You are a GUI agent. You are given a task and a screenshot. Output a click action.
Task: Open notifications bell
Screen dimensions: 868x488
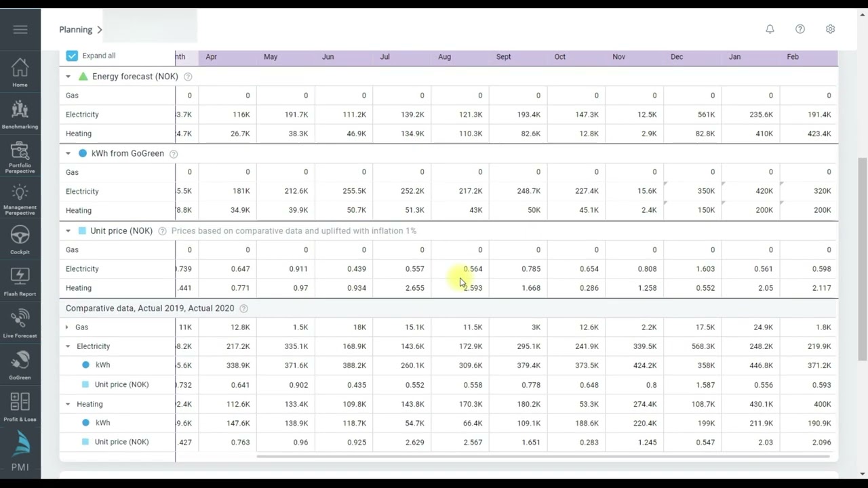pyautogui.click(x=770, y=29)
